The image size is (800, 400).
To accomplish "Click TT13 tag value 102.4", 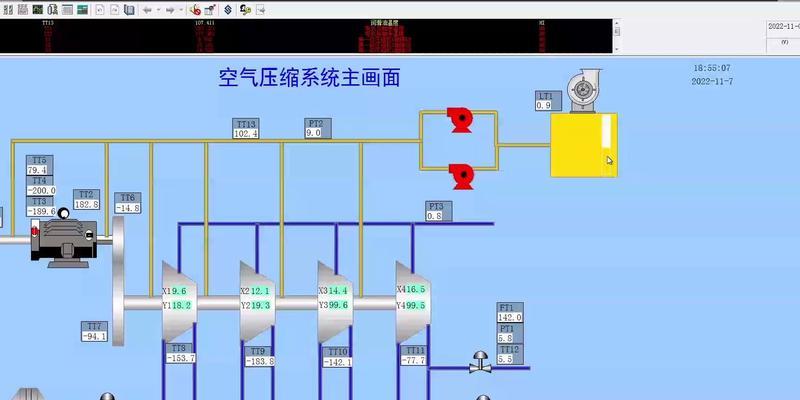I will point(246,134).
